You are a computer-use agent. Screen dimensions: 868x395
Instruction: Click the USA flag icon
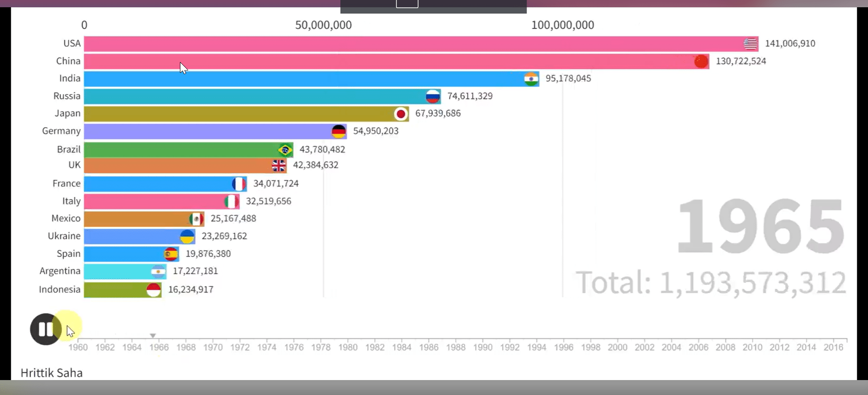pos(750,43)
